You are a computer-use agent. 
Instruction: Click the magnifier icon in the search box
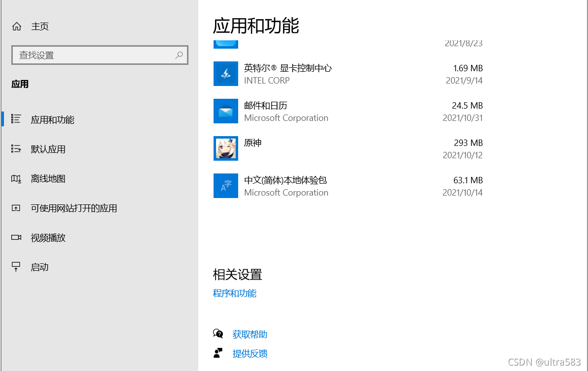tap(179, 55)
